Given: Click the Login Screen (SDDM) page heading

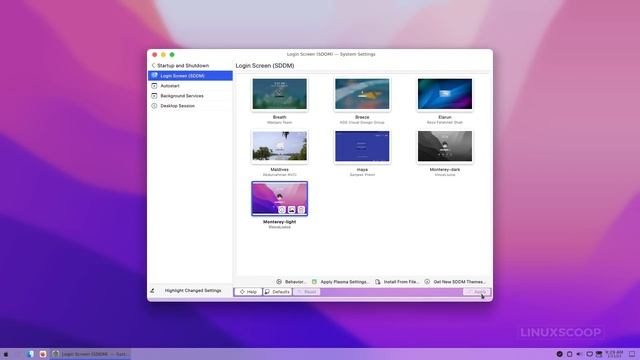Looking at the screenshot, I should (x=265, y=66).
